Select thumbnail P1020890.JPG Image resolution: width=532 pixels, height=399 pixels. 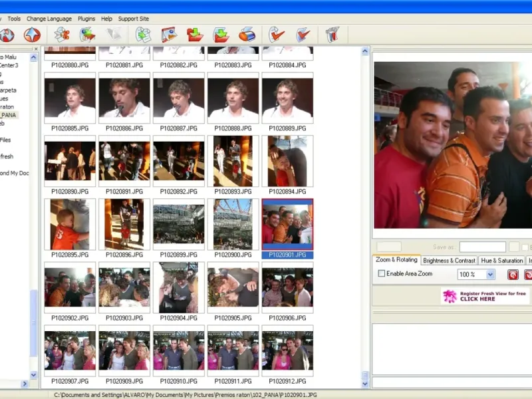click(x=70, y=161)
